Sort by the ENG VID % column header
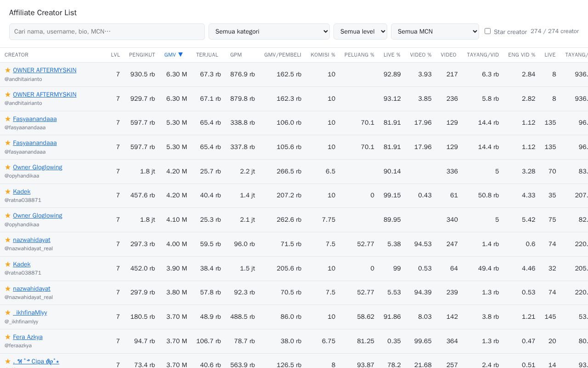The image size is (588, 368). point(522,55)
